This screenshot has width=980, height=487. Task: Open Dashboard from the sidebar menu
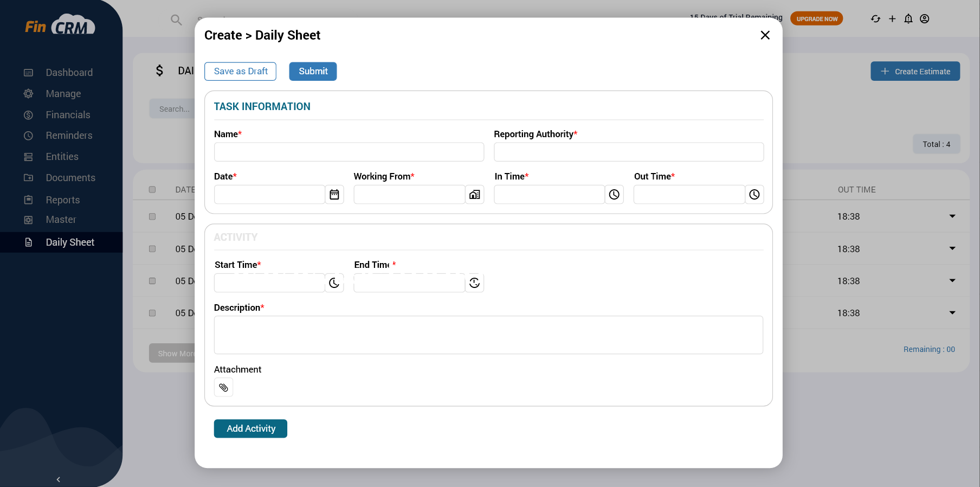tap(69, 73)
